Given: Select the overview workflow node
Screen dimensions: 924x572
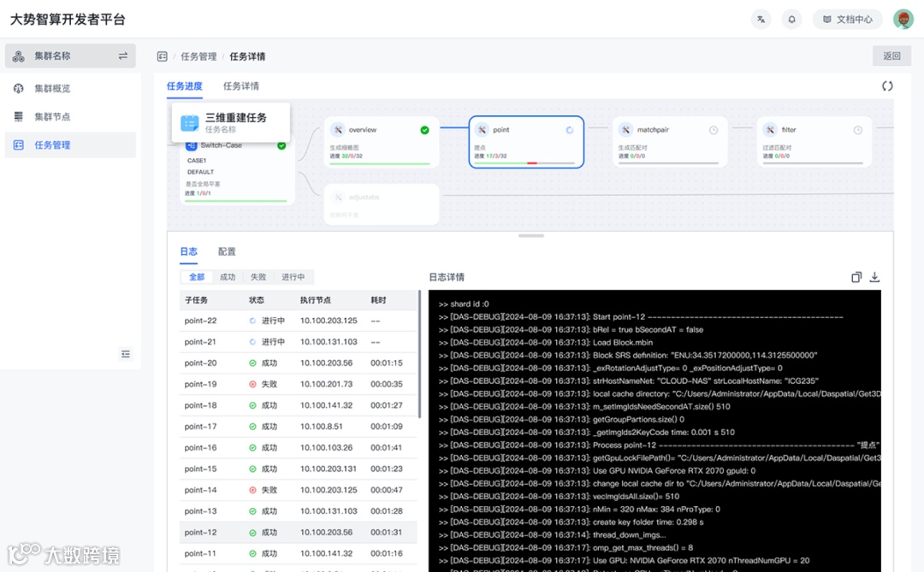Looking at the screenshot, I should [x=382, y=142].
